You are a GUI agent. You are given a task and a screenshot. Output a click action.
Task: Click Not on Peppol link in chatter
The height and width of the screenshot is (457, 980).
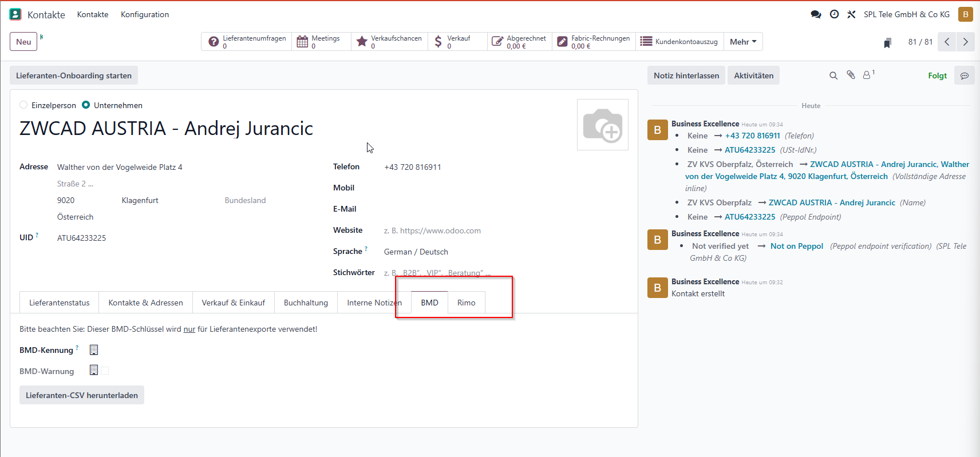click(797, 246)
